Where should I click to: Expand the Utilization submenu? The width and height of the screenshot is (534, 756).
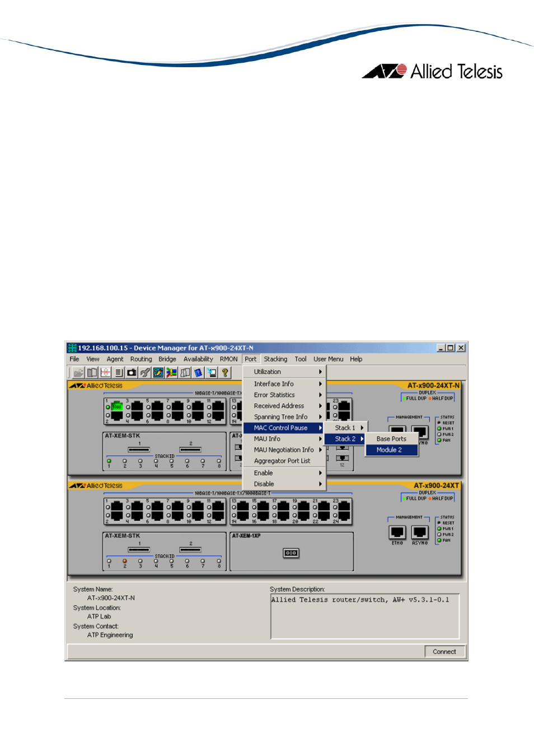click(x=284, y=372)
